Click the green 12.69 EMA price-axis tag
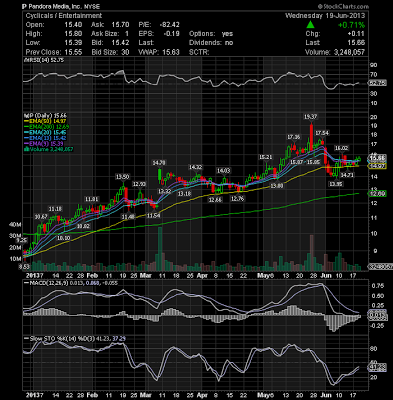393x400 pixels. 377,193
